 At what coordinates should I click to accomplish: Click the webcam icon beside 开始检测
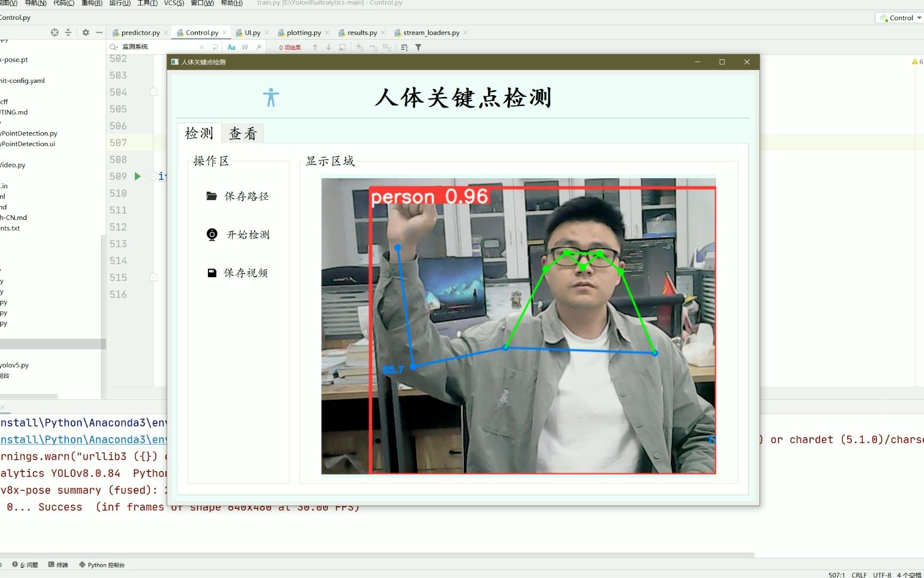click(211, 234)
